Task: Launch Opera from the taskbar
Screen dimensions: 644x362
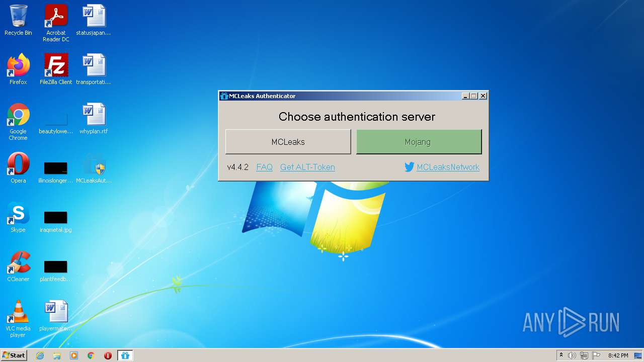Action: pos(108,355)
